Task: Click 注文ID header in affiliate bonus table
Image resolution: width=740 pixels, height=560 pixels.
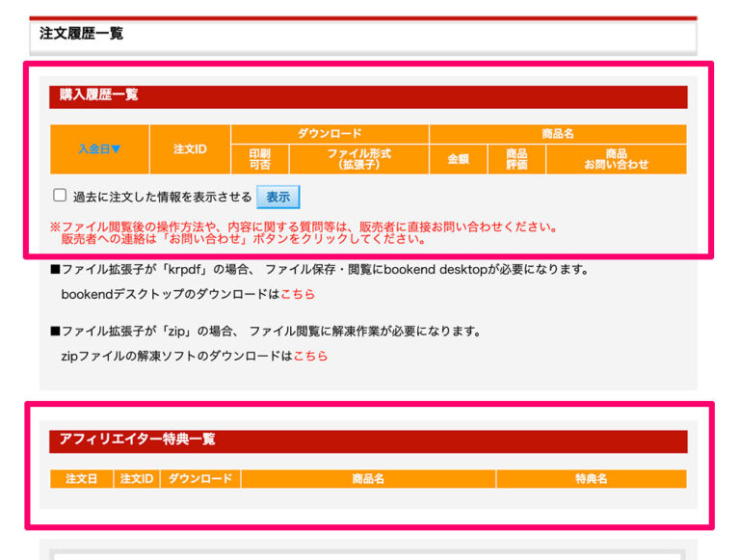Action: pyautogui.click(x=136, y=479)
